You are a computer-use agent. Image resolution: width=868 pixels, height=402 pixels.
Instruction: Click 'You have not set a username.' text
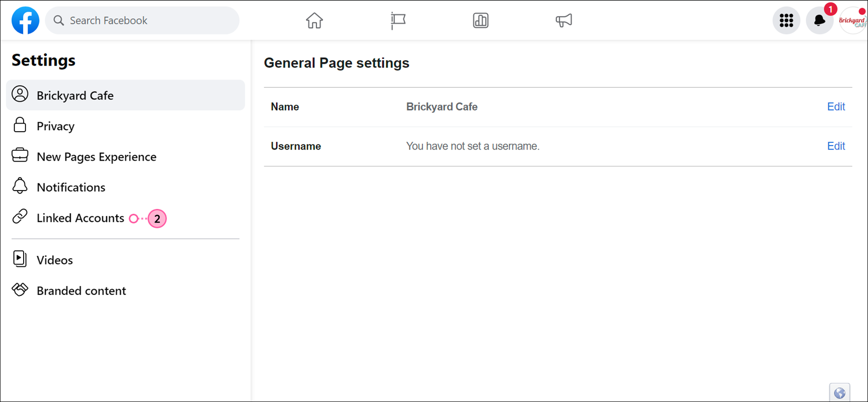(473, 146)
